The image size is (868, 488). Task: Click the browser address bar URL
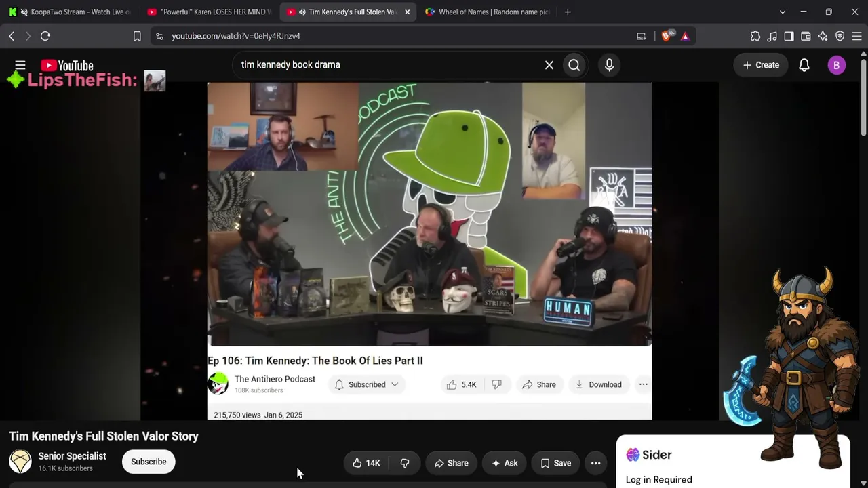click(x=236, y=36)
